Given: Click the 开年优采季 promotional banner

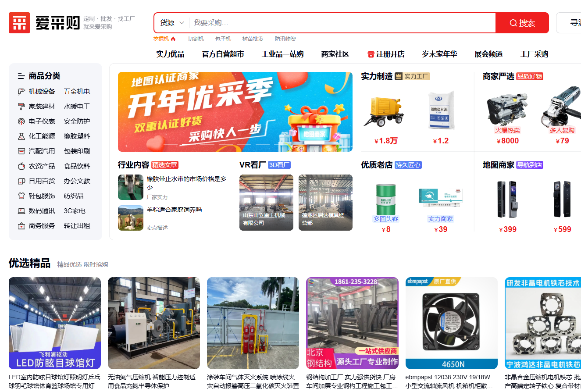Looking at the screenshot, I should click(x=235, y=112).
